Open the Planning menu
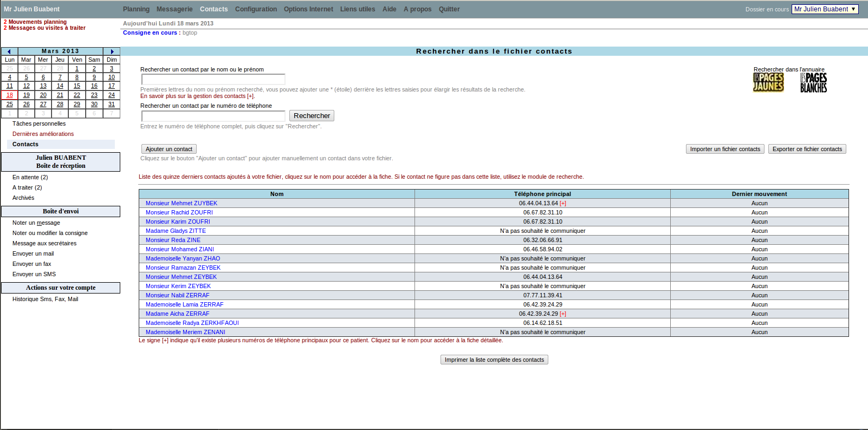Screen dimensions: 868x430 tap(136, 9)
